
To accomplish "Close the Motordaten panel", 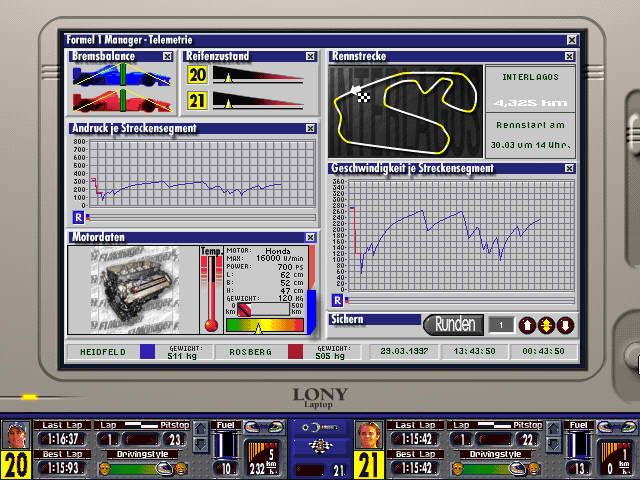I will coord(310,237).
